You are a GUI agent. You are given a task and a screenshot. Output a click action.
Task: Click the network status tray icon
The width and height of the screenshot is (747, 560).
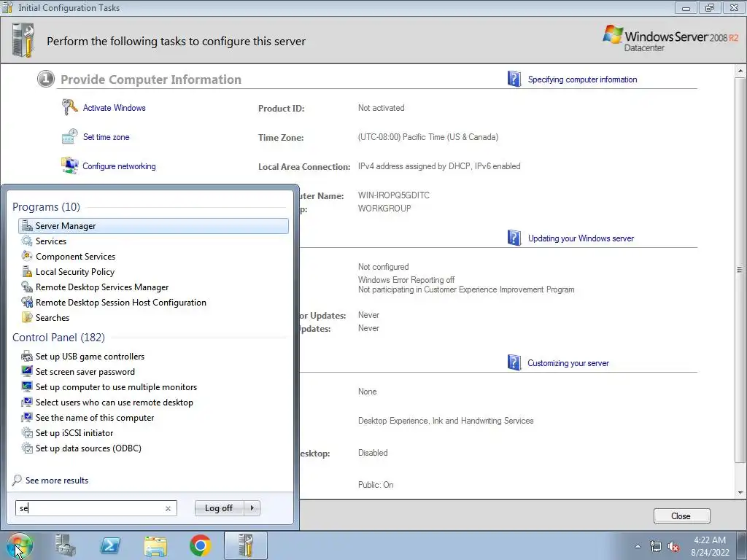point(656,546)
